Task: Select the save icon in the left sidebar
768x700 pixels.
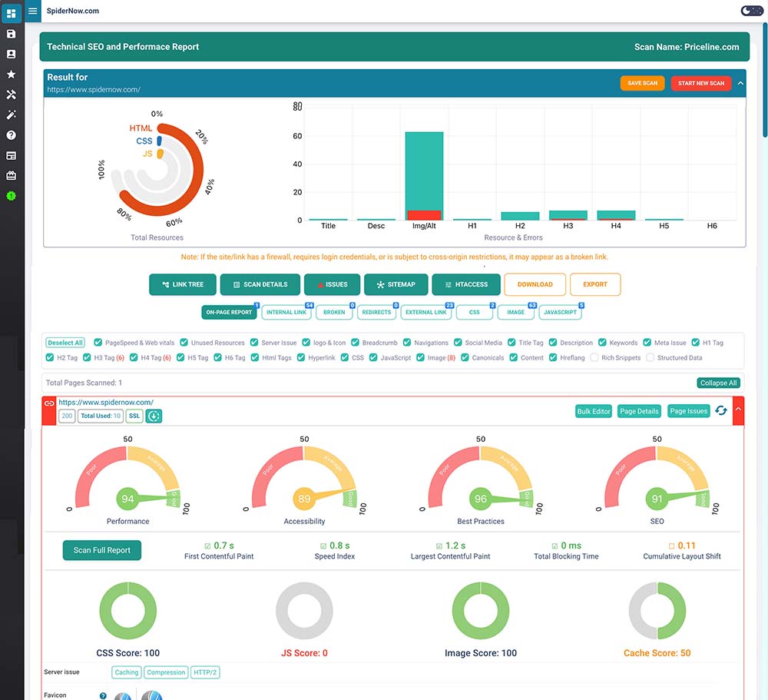Action: [x=12, y=33]
